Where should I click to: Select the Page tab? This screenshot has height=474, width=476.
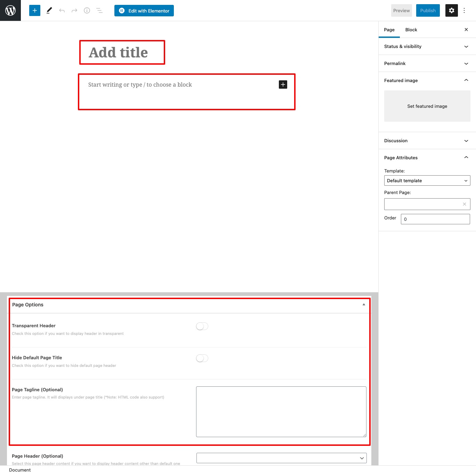(x=389, y=30)
